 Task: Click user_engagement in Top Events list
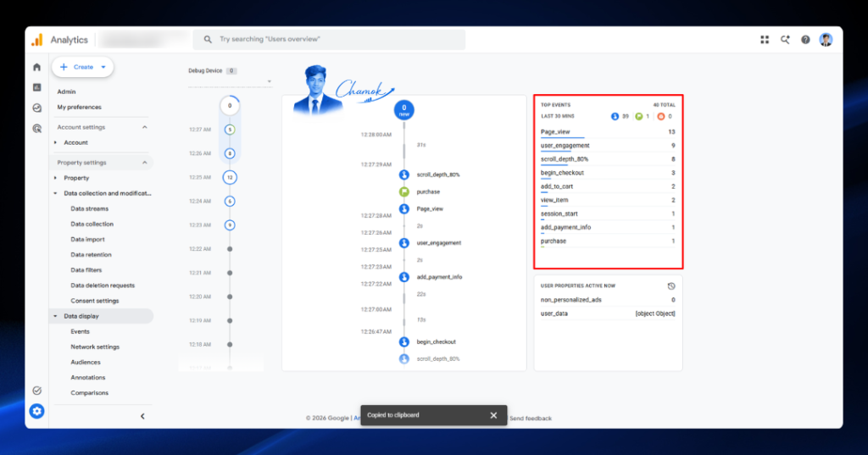608,146
